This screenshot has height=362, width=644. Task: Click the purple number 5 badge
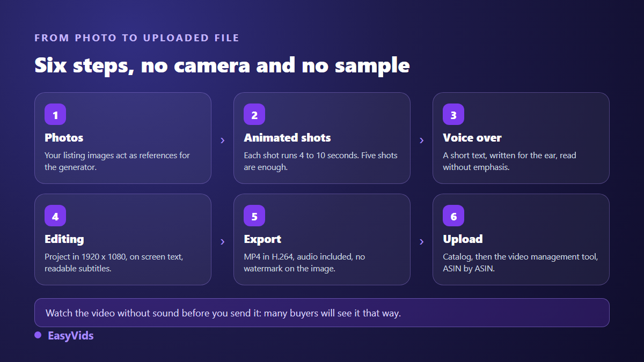pyautogui.click(x=254, y=216)
